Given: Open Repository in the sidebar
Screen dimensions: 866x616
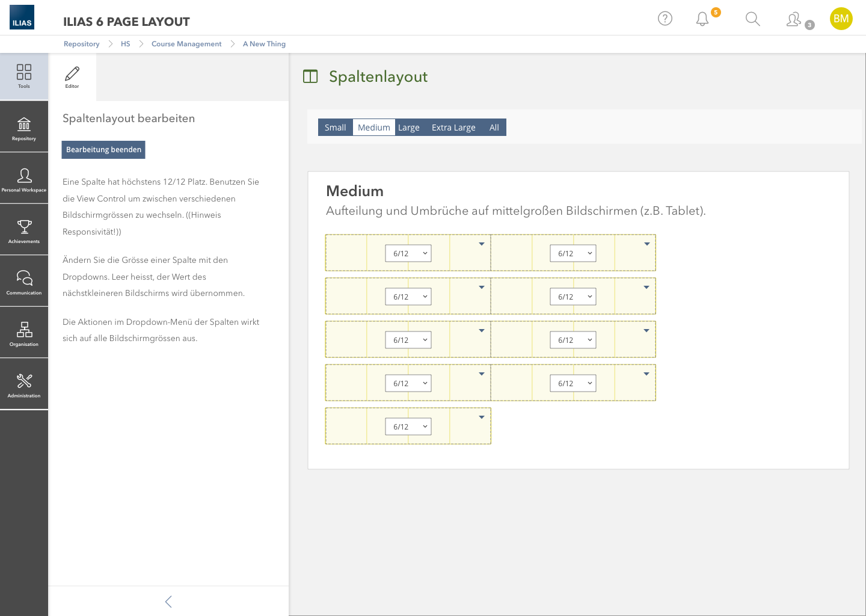Looking at the screenshot, I should (x=24, y=128).
